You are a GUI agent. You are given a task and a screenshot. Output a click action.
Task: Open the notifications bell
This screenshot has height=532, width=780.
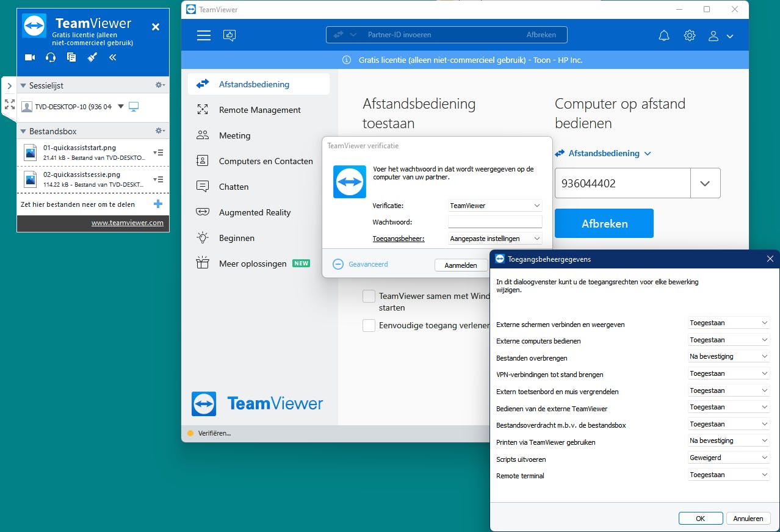[x=664, y=35]
